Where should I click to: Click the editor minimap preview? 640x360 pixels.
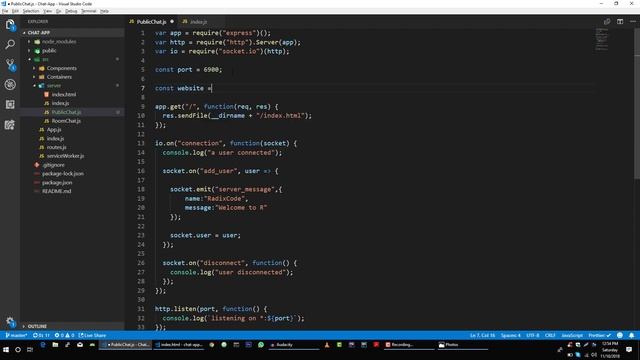click(x=602, y=39)
